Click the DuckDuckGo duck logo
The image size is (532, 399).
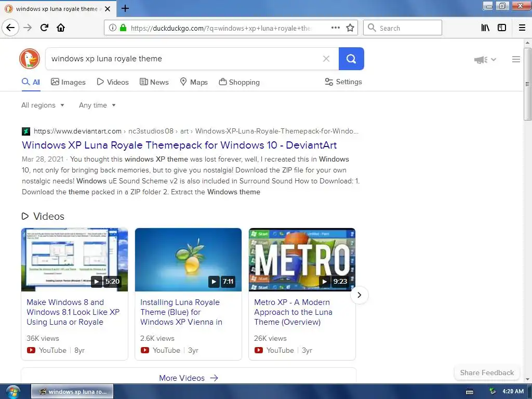tap(30, 59)
